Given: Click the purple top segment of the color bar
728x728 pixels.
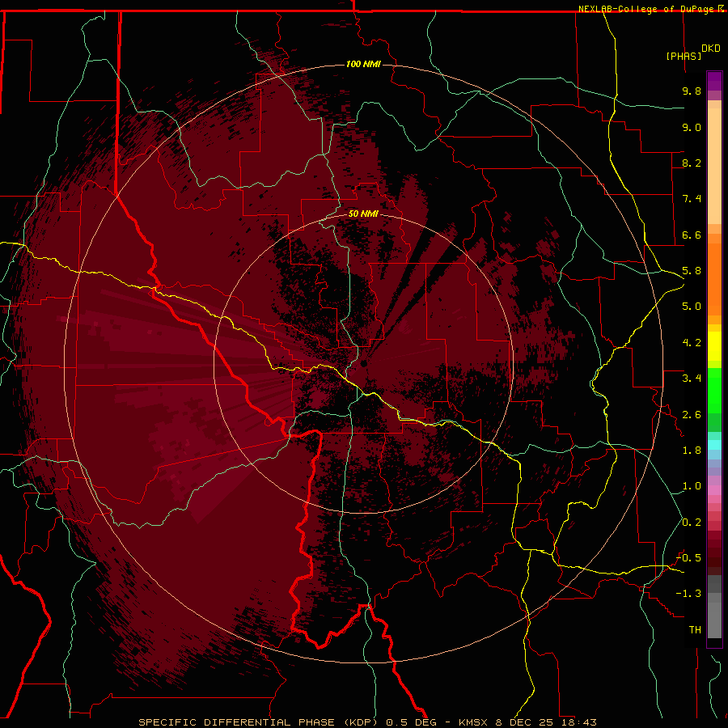Looking at the screenshot, I should pyautogui.click(x=714, y=81).
